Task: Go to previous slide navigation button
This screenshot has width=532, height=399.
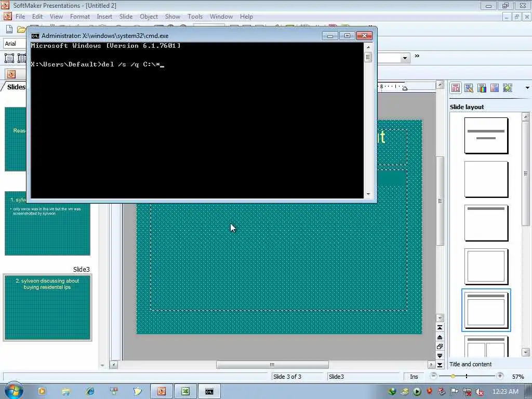Action: coord(440,337)
